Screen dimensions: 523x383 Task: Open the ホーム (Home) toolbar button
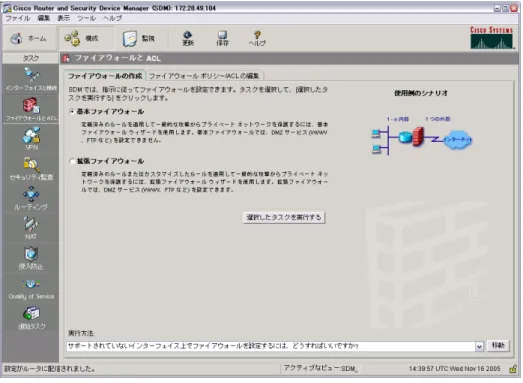pyautogui.click(x=28, y=38)
